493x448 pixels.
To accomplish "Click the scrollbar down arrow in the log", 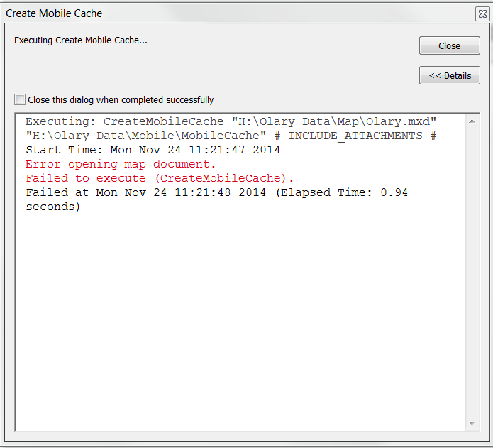I will [472, 423].
